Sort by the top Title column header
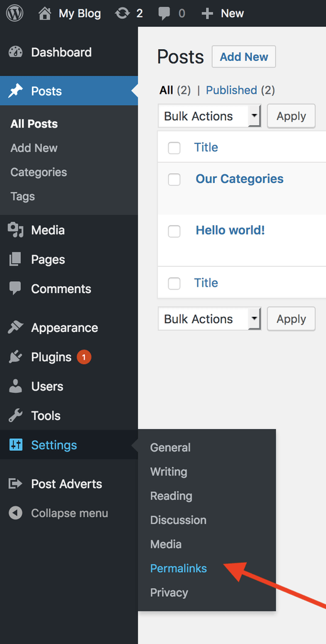Image resolution: width=326 pixels, height=644 pixels. 206,147
